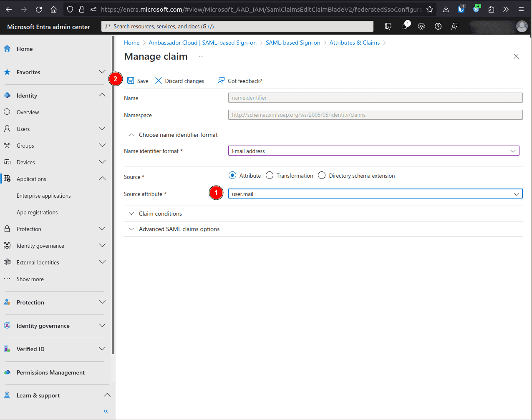
Task: Open the browser extensions puzzle icon
Action: [x=491, y=9]
